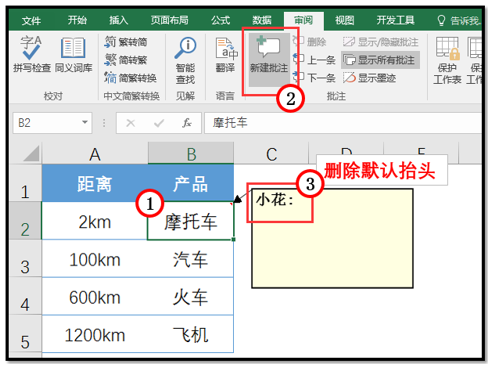
Task: Cancel entry with the X button
Action: coord(131,123)
